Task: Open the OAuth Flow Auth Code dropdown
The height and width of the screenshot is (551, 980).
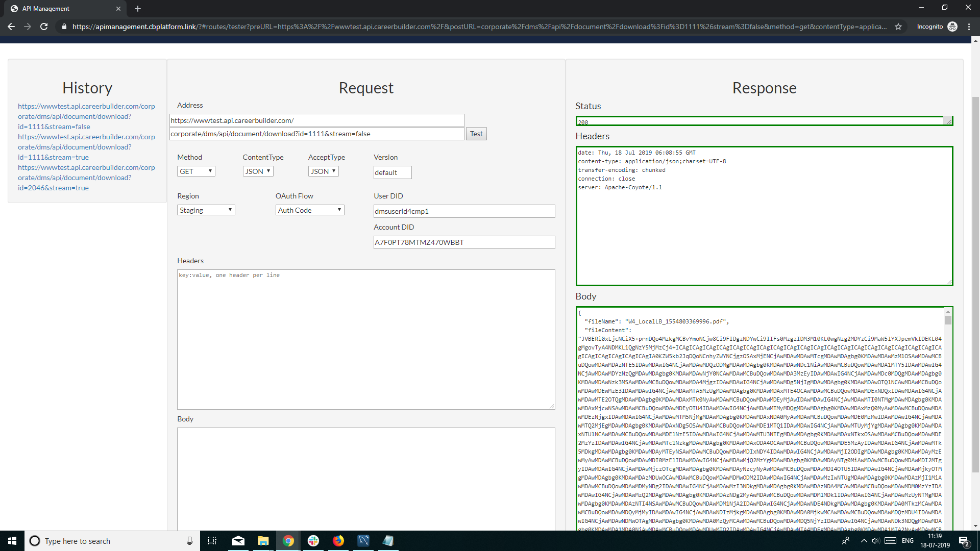Action: point(310,210)
